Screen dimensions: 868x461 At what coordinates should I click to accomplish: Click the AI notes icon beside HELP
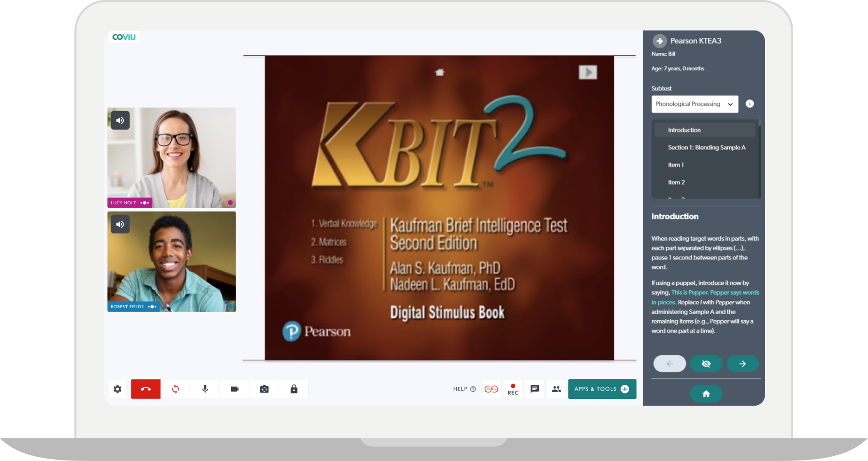[491, 389]
